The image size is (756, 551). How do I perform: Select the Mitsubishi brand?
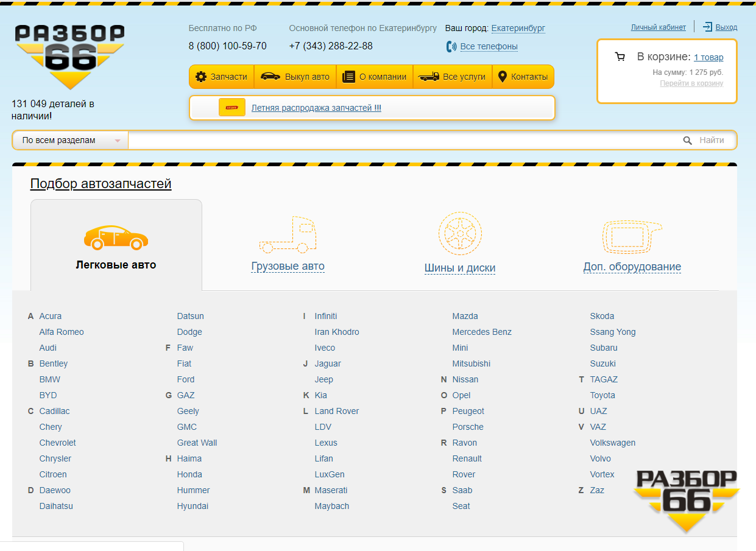coord(472,363)
